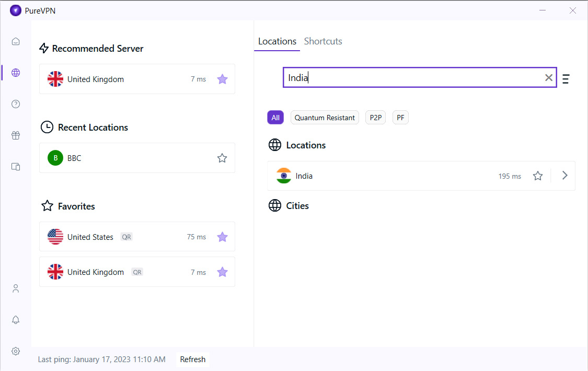Toggle favorite star for BBC

pos(222,158)
